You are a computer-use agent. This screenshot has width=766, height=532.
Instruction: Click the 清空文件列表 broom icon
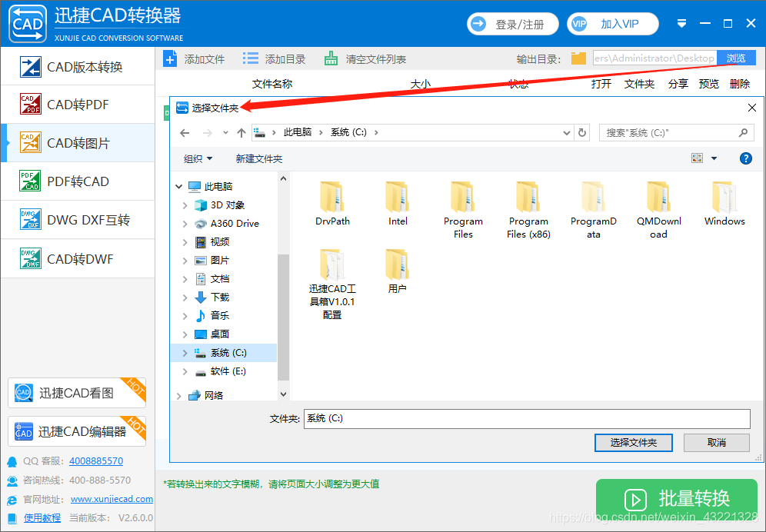[331, 59]
